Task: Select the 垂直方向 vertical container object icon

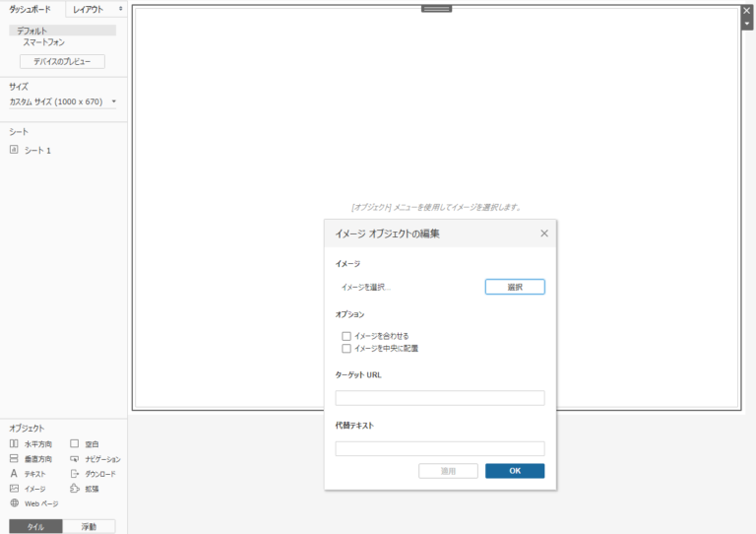Action: 15,459
